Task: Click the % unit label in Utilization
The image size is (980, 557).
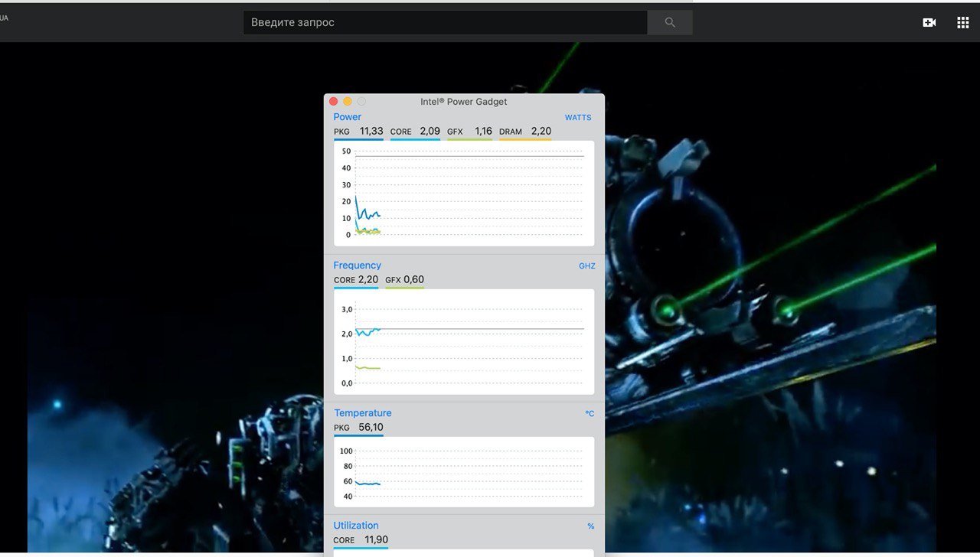Action: click(591, 526)
